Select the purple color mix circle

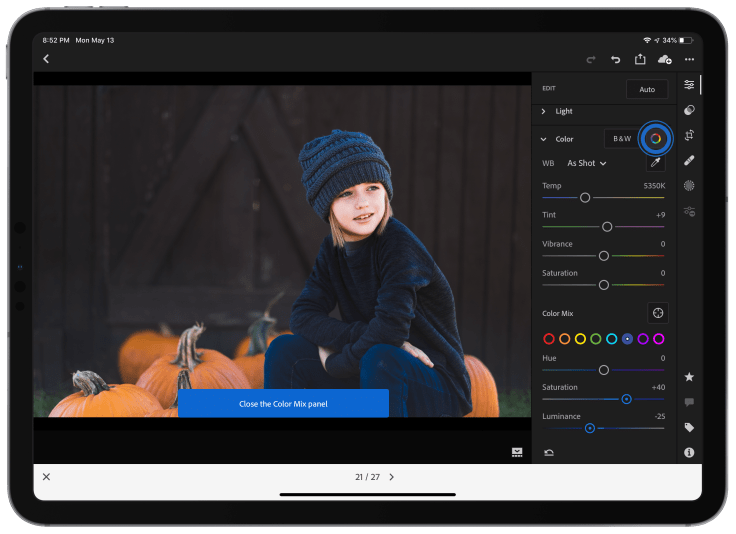[643, 339]
